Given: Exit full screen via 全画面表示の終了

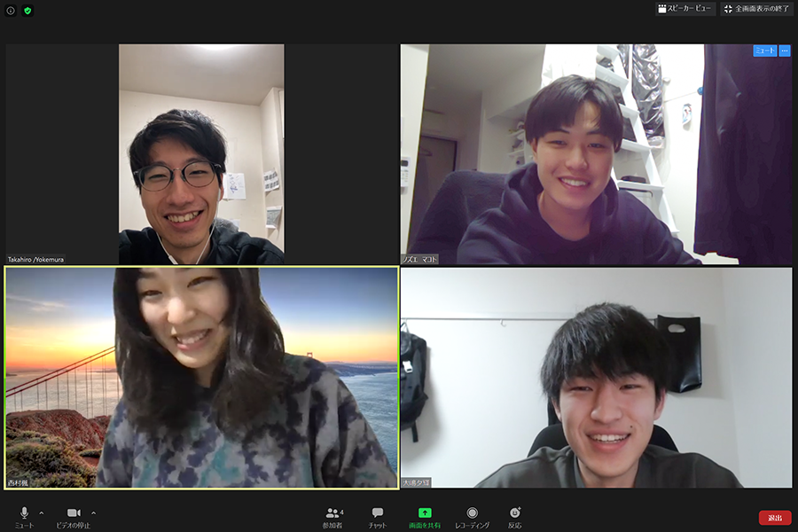Looking at the screenshot, I should 756,9.
